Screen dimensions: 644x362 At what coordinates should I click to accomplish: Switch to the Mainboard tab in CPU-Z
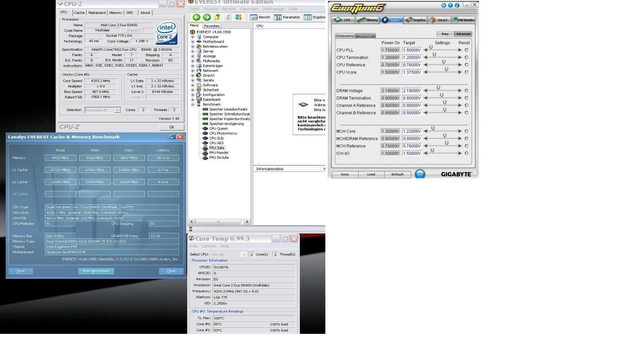97,12
